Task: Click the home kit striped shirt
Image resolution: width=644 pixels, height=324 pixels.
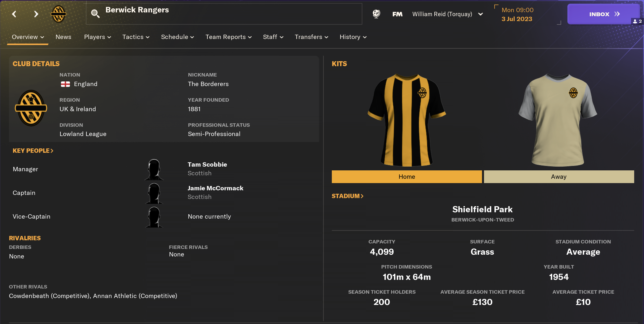Action: coord(407,120)
